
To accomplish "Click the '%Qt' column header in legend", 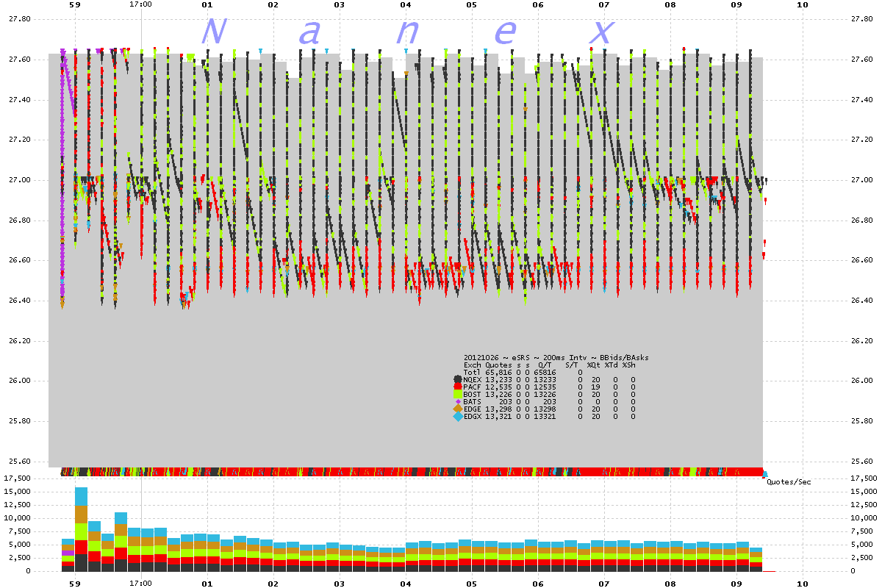I will 593,365.
